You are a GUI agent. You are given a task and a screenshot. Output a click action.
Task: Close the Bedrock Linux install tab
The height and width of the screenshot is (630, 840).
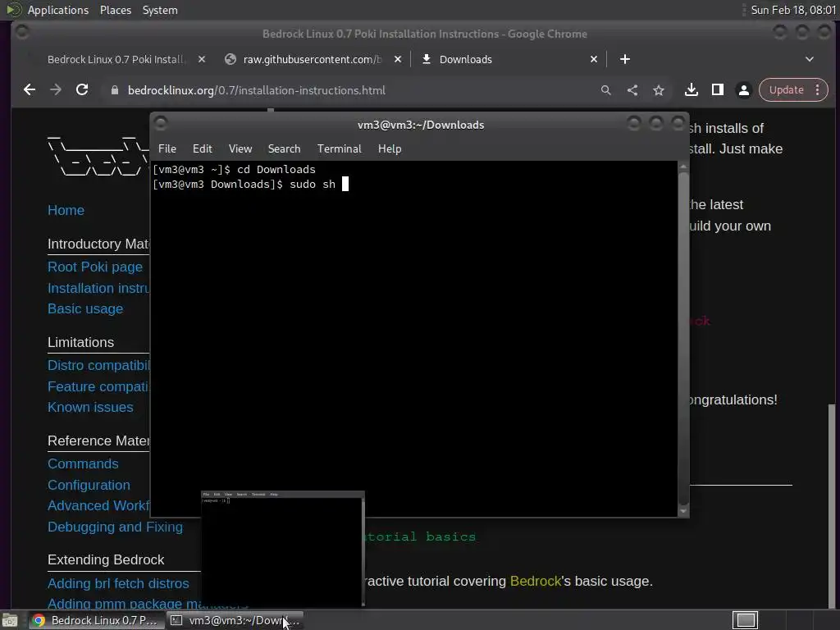[202, 59]
